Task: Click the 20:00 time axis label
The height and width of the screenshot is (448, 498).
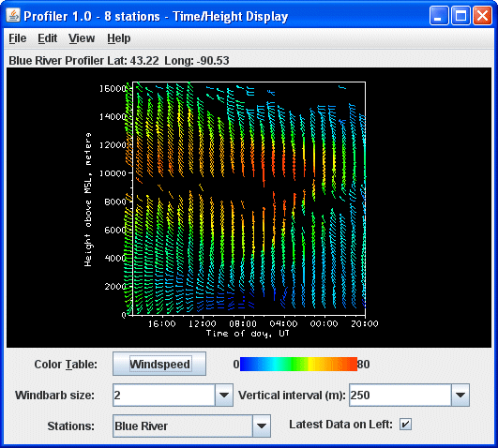Action: pyautogui.click(x=365, y=324)
